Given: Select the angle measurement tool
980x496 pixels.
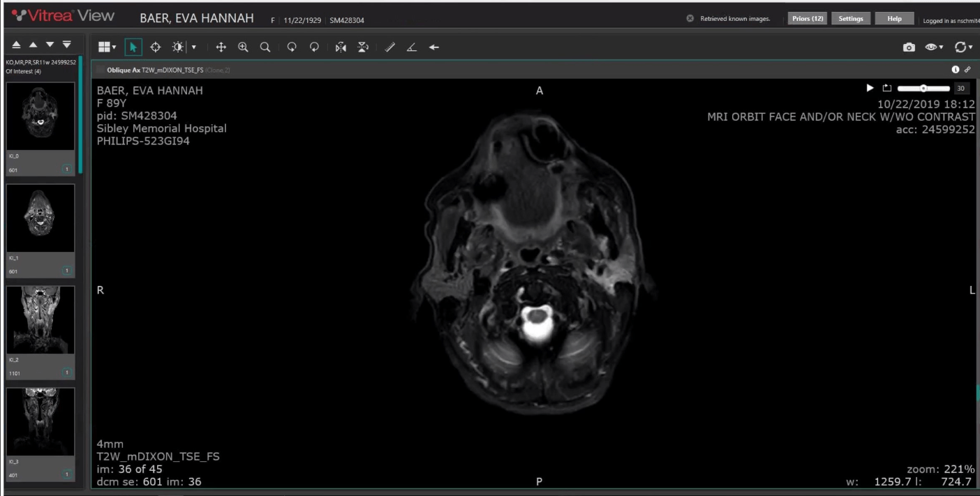Looking at the screenshot, I should [412, 47].
